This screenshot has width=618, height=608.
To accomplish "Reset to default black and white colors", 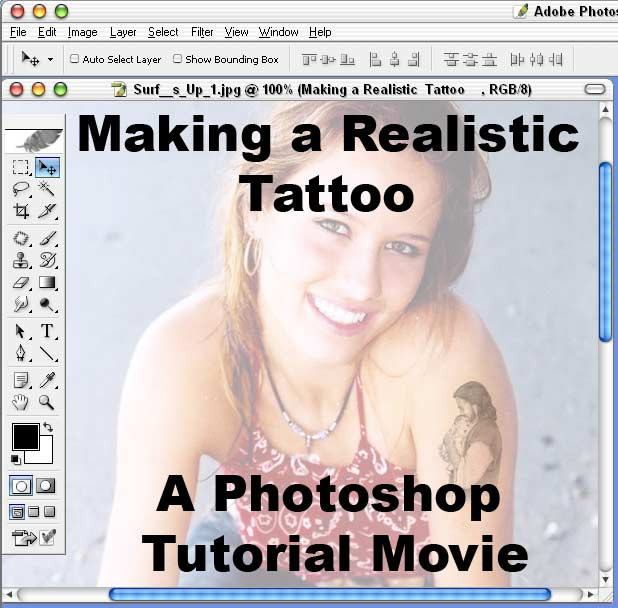I will pyautogui.click(x=16, y=459).
